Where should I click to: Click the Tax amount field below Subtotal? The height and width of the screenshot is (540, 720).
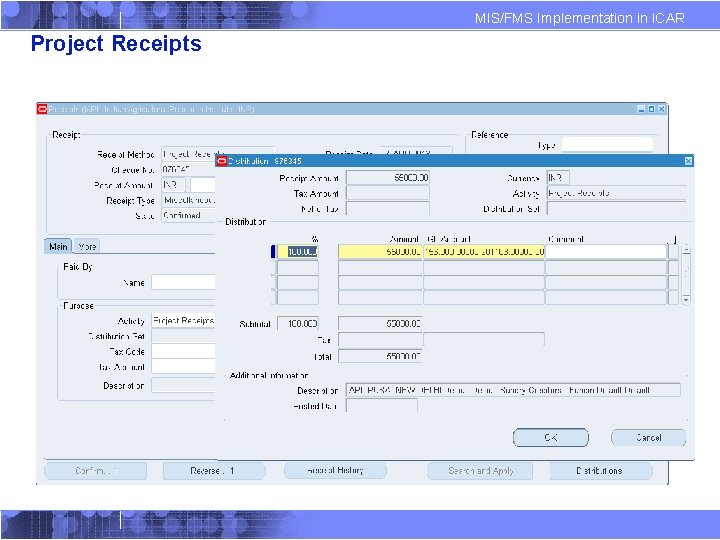(380, 340)
